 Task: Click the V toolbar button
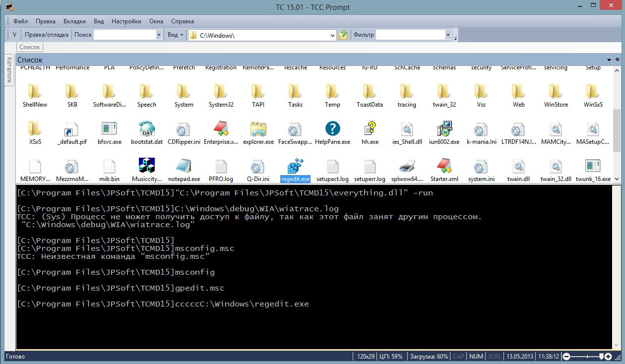click(x=15, y=35)
